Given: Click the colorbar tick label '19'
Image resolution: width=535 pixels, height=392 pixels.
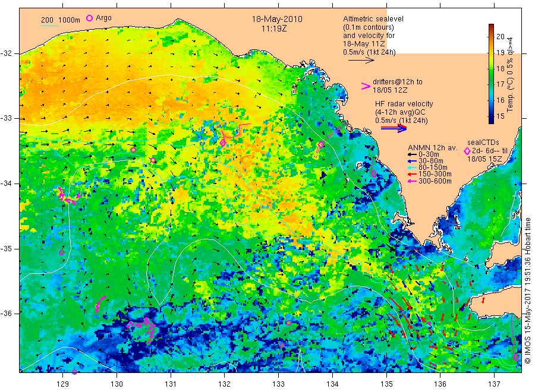Looking at the screenshot, I should (x=500, y=52).
